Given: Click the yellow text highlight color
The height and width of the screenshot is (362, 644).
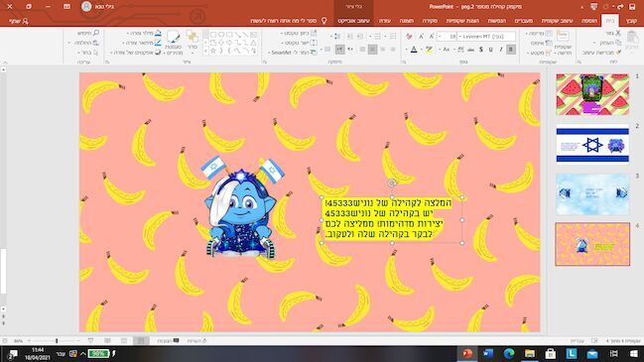Looking at the screenshot, I should pos(429,50).
